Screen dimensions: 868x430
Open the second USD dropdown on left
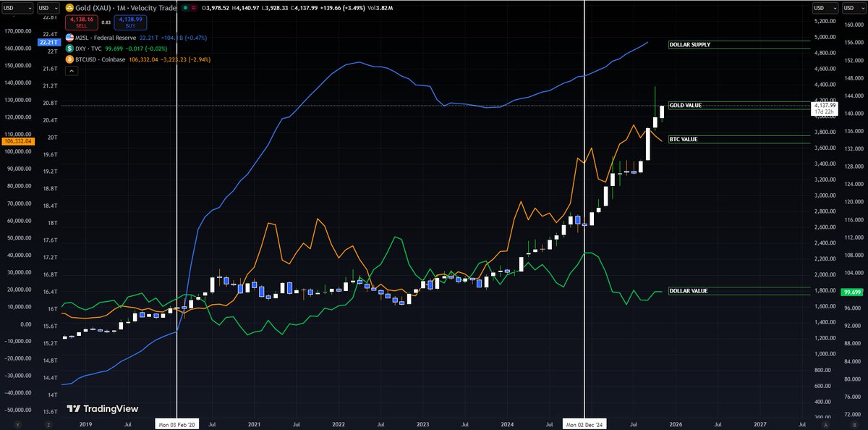[48, 7]
